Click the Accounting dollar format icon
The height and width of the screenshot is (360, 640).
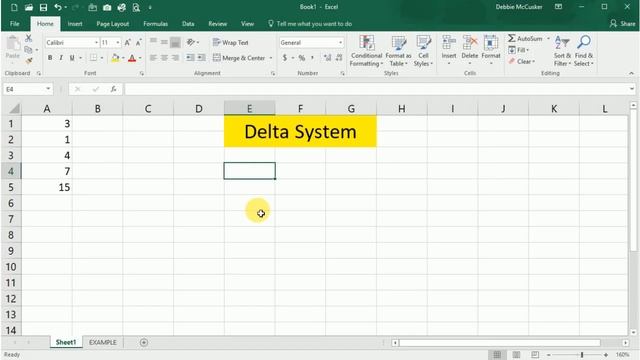click(x=285, y=58)
